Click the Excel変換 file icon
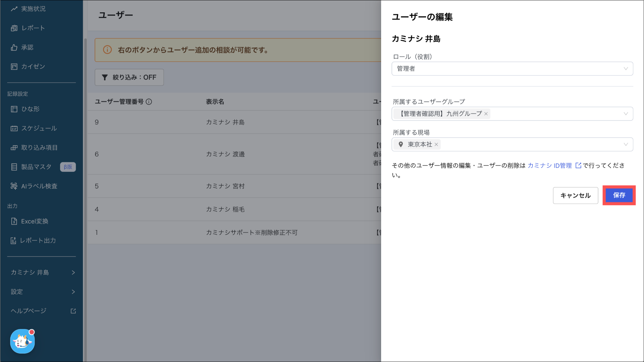The width and height of the screenshot is (644, 362). coord(14,221)
